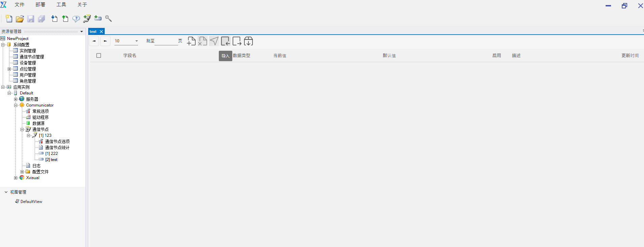Viewport: 644px width, 247px height.
Task: Close the test tab
Action: point(101,32)
